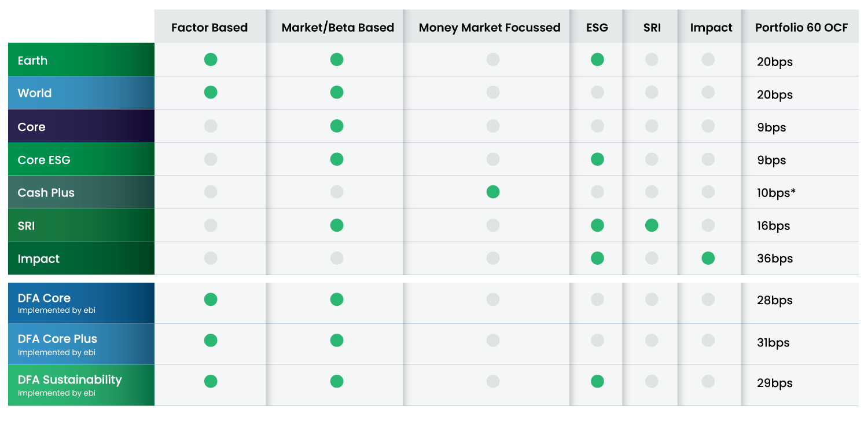Image resolution: width=868 pixels, height=424 pixels.
Task: Click the green Impact dot in Impact row
Action: (708, 258)
